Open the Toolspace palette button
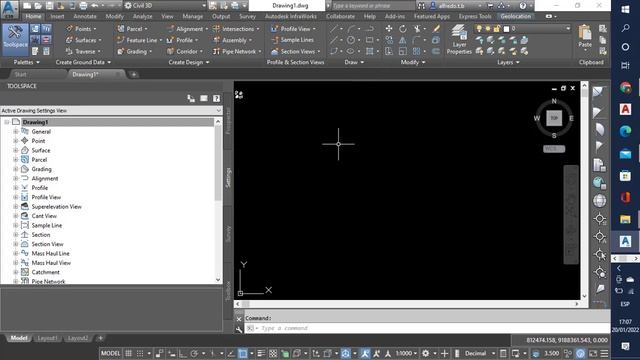This screenshot has width=640, height=360. [16, 39]
